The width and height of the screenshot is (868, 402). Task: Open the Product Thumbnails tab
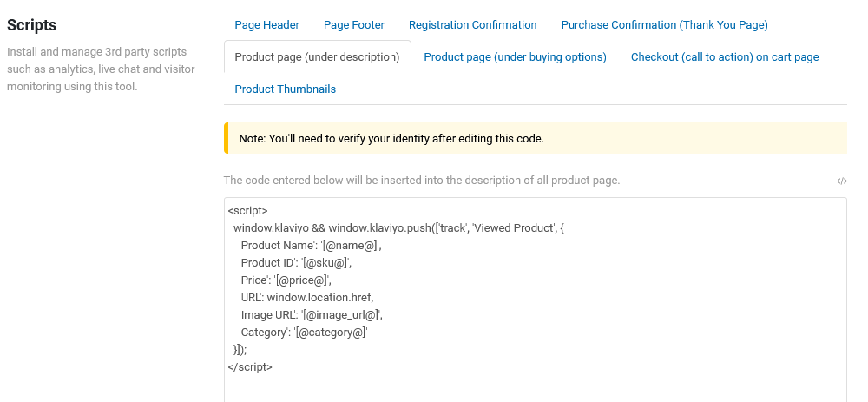click(x=285, y=89)
